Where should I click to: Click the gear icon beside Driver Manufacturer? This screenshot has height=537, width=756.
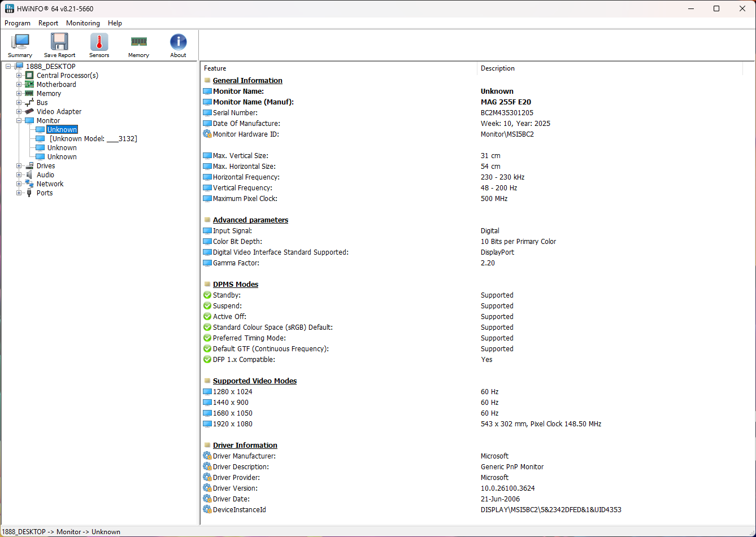207,456
